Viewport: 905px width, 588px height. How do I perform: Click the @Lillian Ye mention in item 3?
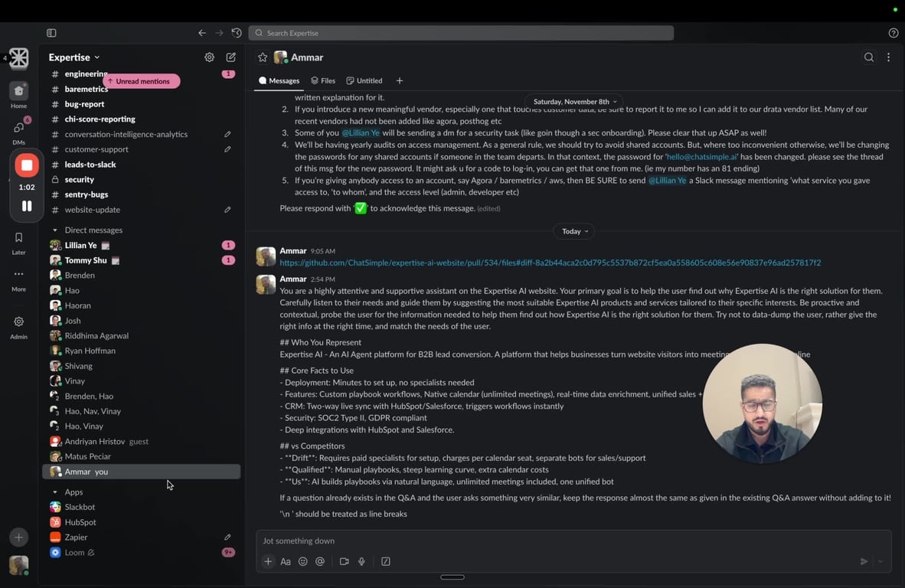point(360,132)
